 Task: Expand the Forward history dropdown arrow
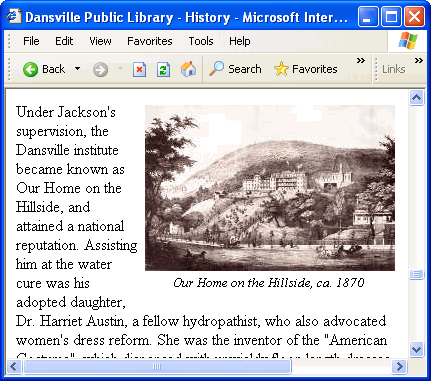tap(120, 69)
